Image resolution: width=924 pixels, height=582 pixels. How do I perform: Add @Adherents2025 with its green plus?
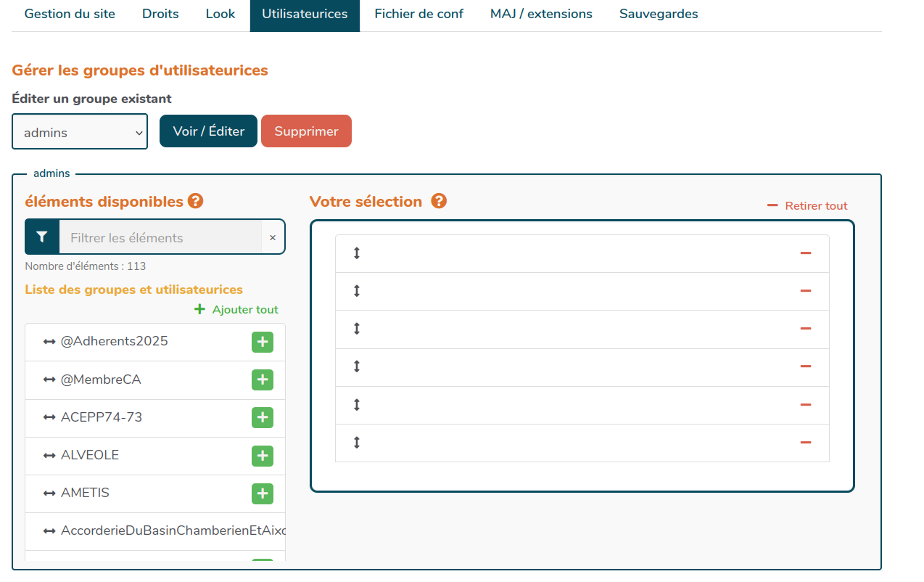click(263, 342)
